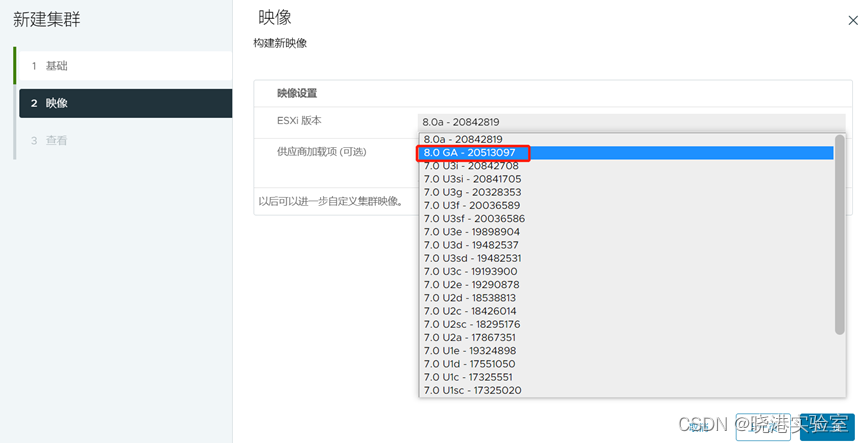The image size is (864, 443).
Task: Select 7.0 U2c - 18426014
Action: (627, 311)
